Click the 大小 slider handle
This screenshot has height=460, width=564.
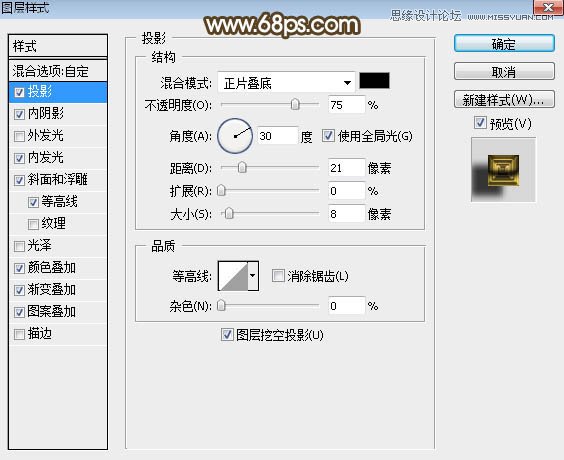(229, 214)
